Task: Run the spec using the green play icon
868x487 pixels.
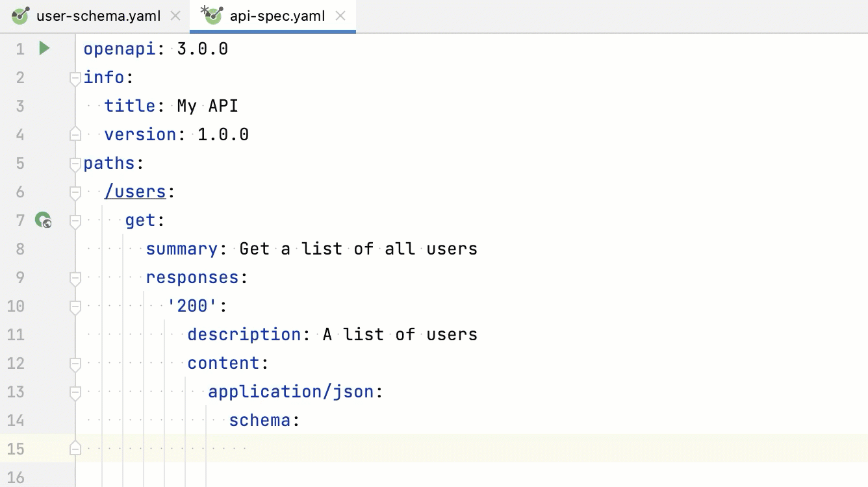Action: coord(43,48)
